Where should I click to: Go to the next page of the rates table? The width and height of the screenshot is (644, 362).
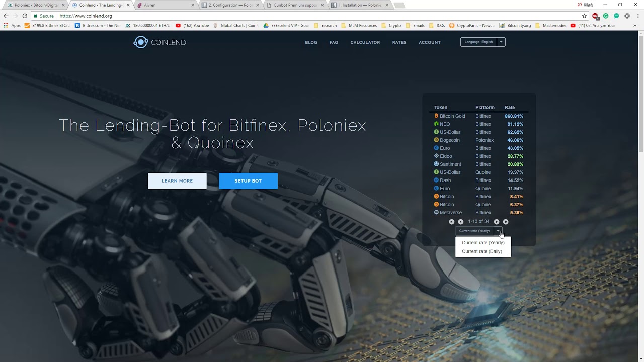[x=497, y=222]
